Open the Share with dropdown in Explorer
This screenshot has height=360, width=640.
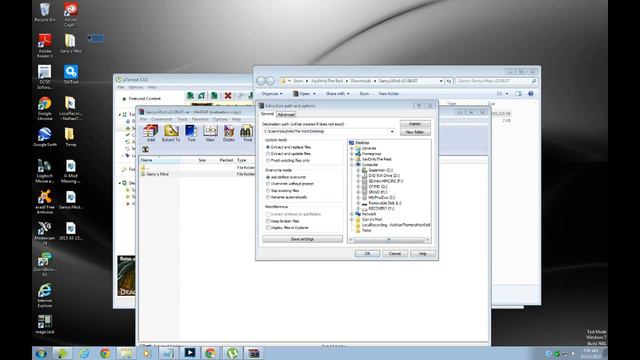(x=338, y=94)
